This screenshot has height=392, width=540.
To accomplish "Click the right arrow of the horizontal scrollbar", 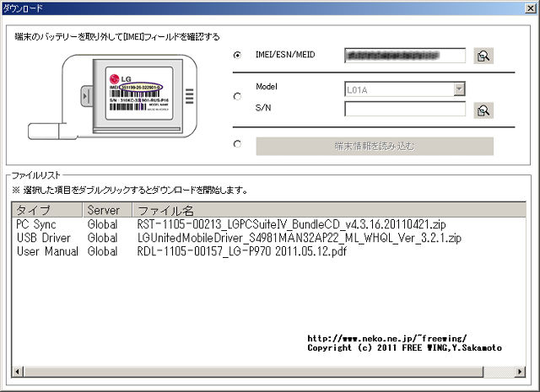I will click(520, 372).
